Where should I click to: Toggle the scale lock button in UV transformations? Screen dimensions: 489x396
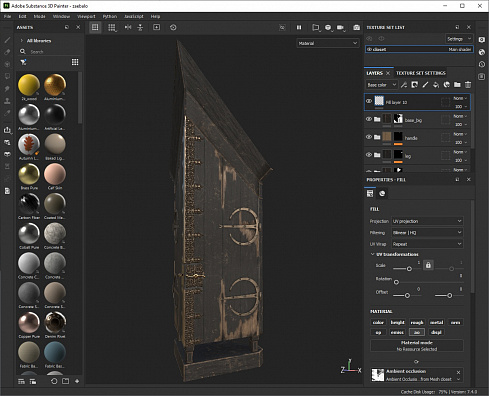[x=428, y=265]
